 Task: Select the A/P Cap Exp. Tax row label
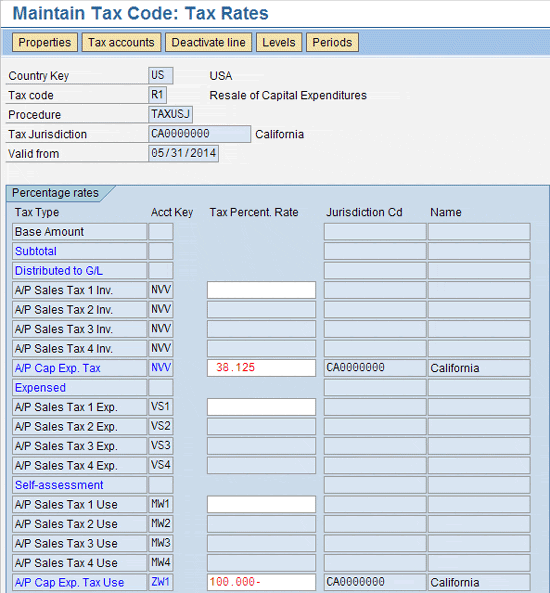pos(79,368)
